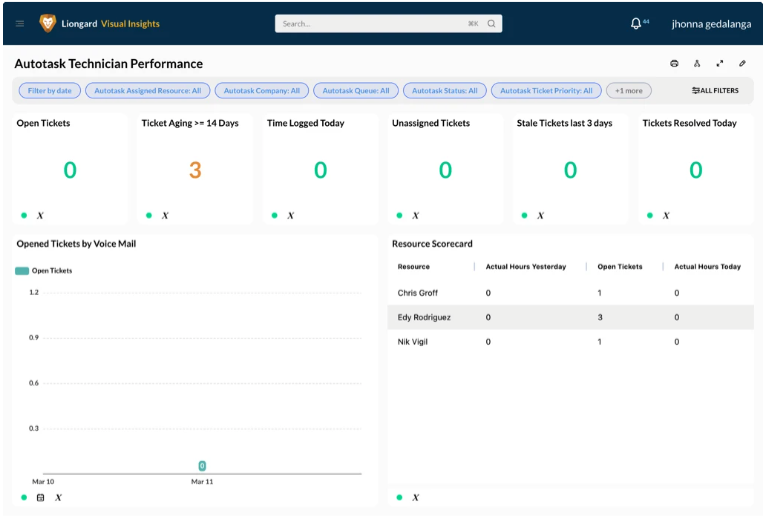This screenshot has width=765, height=530.
Task: Select the Chris Groff row
Action: [x=570, y=293]
